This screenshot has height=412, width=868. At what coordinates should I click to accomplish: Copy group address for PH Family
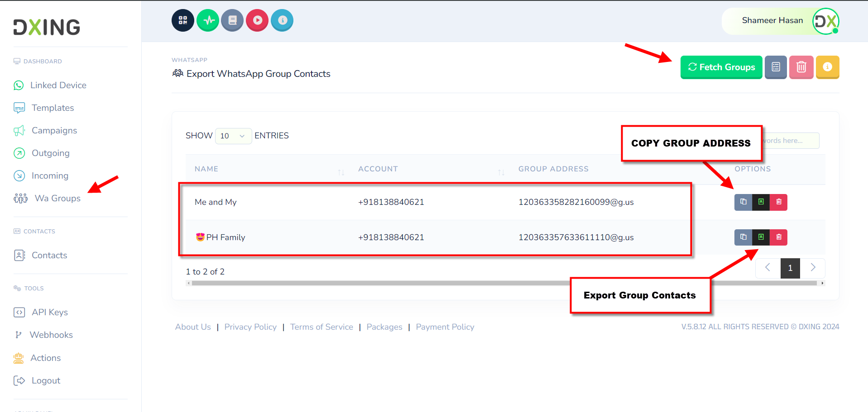(743, 237)
